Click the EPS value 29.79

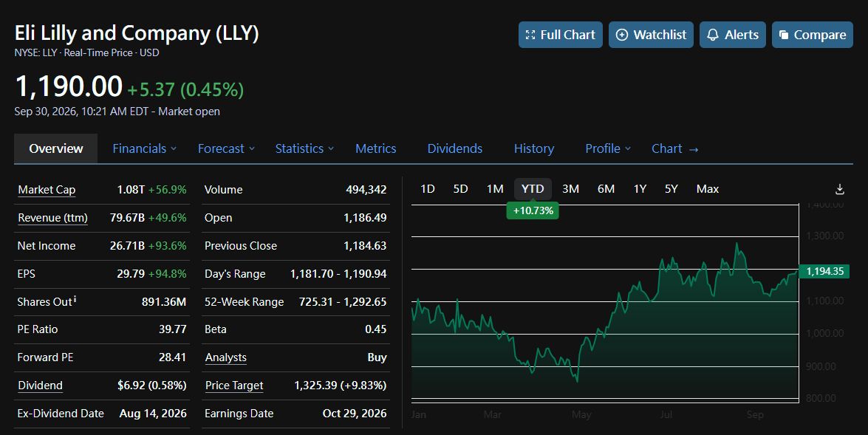131,274
